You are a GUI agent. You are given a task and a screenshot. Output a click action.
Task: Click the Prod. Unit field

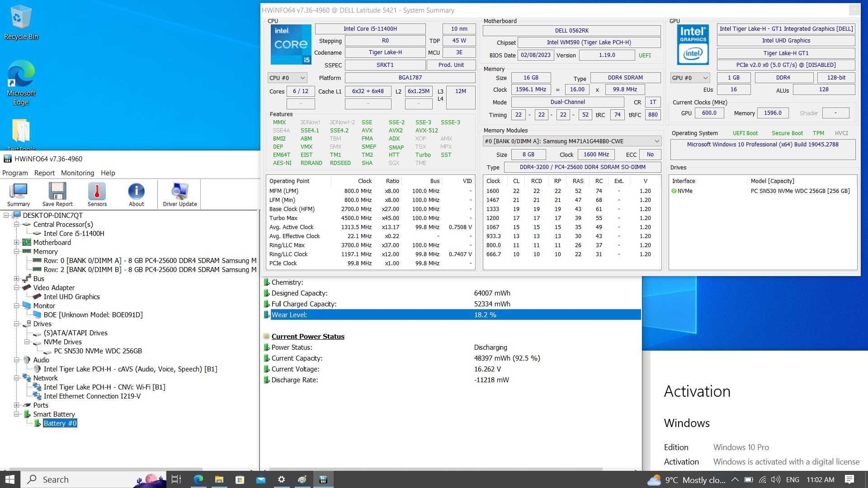[451, 65]
